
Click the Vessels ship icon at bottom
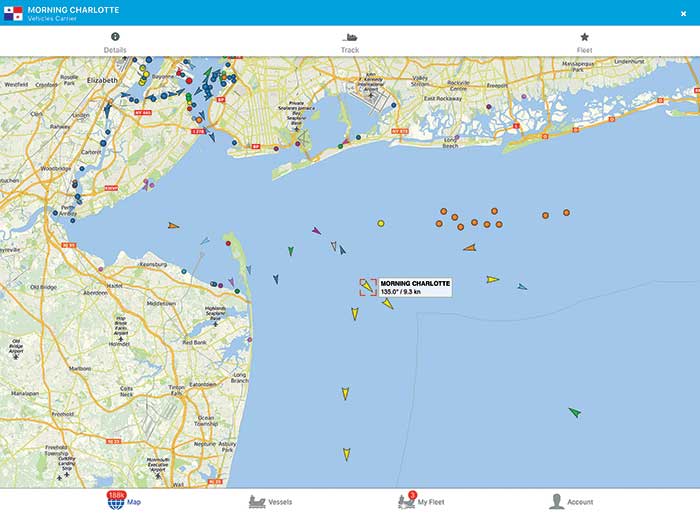click(257, 502)
